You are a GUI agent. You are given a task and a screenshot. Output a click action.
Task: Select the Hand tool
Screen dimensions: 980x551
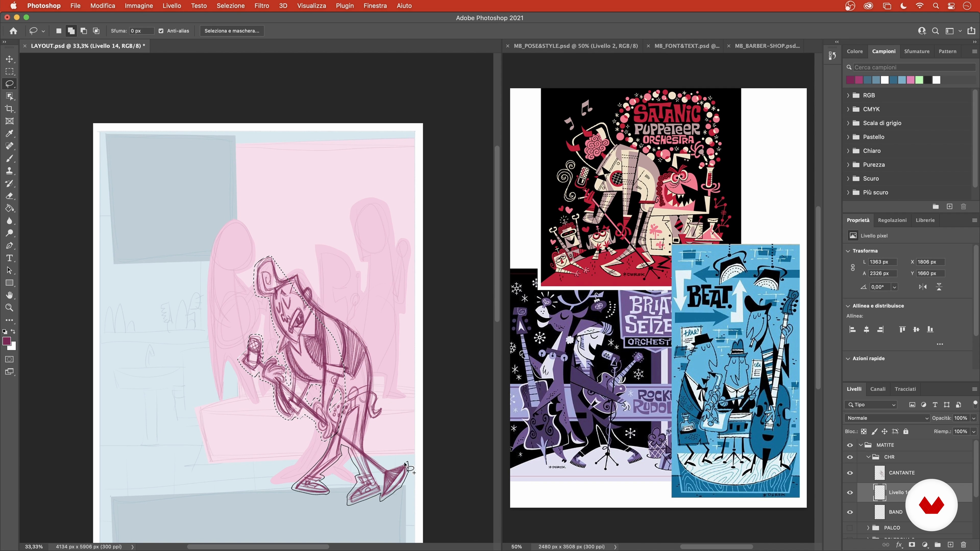pyautogui.click(x=9, y=295)
